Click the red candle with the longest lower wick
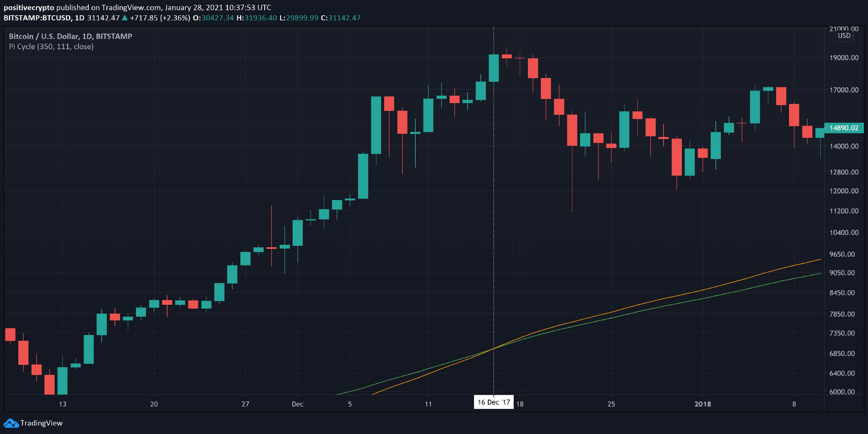 click(572, 130)
